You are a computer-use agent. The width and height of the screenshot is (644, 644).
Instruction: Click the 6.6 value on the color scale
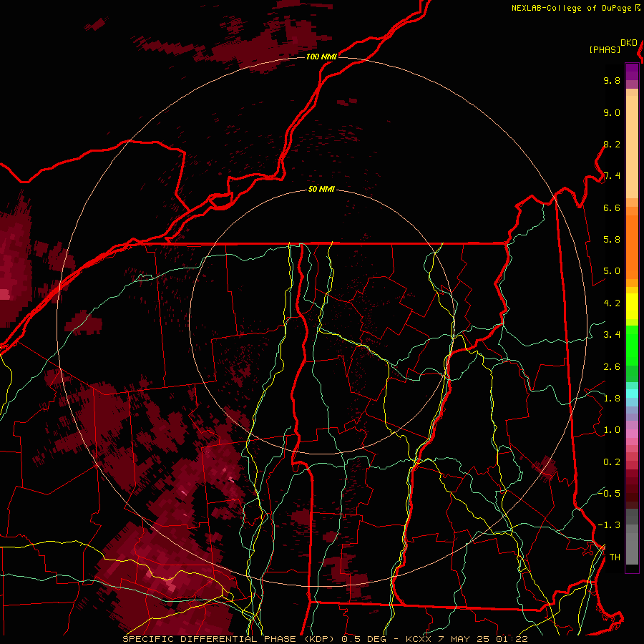(612, 208)
